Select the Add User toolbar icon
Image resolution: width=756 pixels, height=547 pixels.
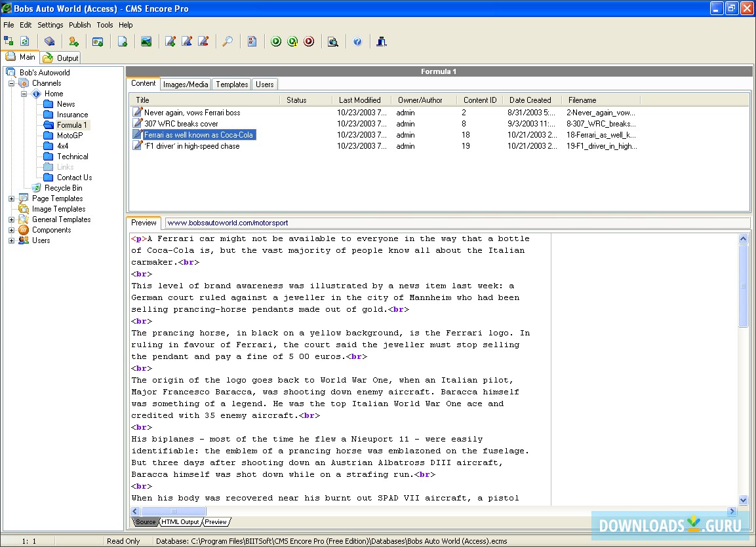tap(74, 41)
